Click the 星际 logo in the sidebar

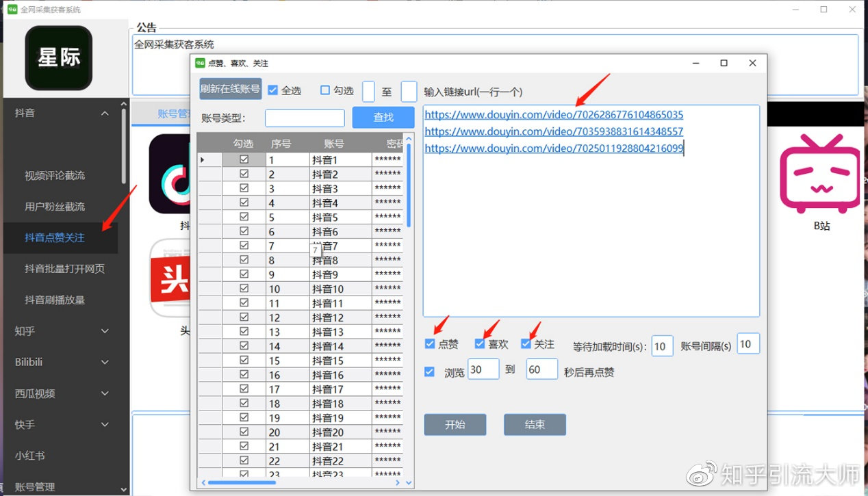(59, 58)
